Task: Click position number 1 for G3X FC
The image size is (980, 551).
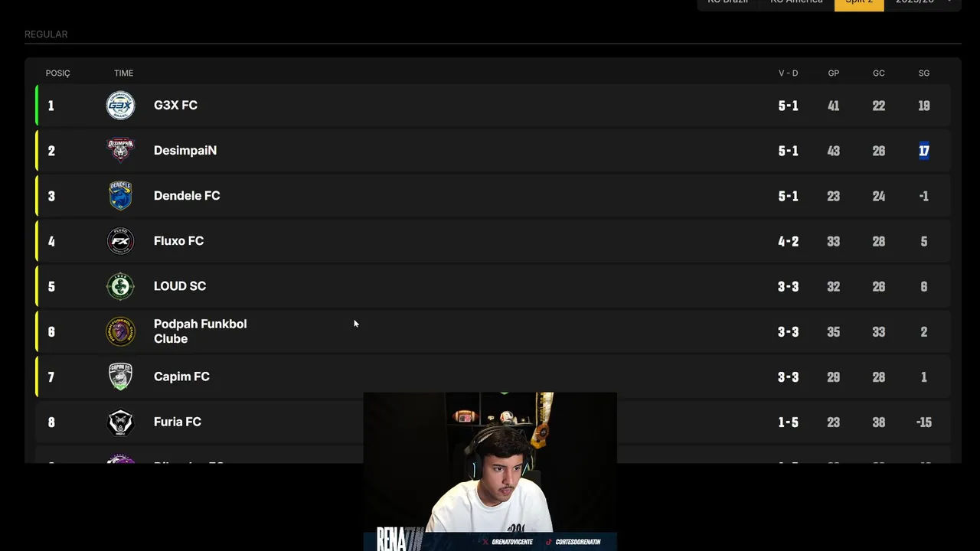Action: pos(51,106)
